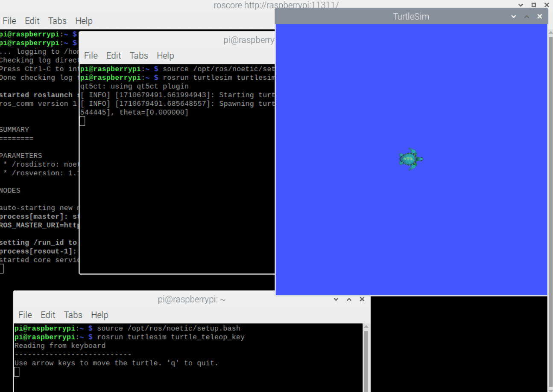Screen dimensions: 553x392
Task: Open Tabs menu in turtlesim_node terminal
Action: (x=139, y=56)
